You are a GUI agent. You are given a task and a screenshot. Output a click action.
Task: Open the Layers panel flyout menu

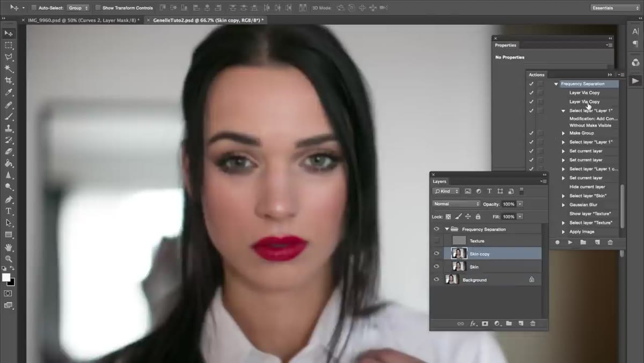tap(543, 181)
